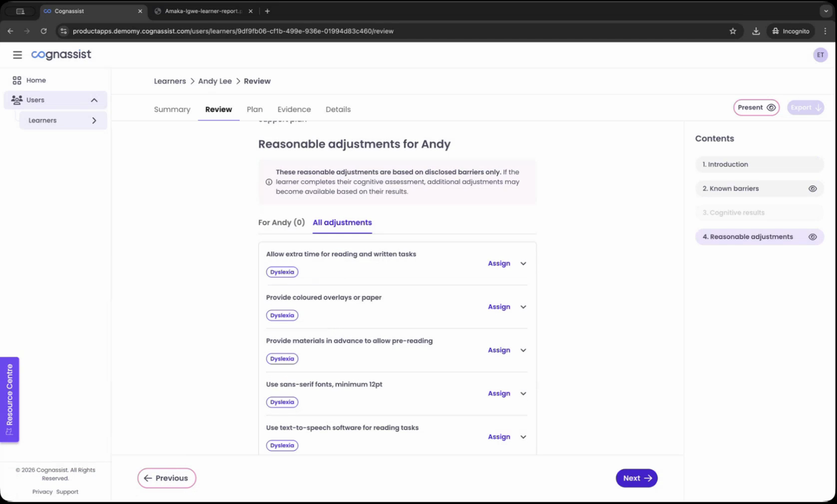Screen dimensions: 837x504
Task: Expand the 'Allow extra time' adjustment
Action: point(523,264)
